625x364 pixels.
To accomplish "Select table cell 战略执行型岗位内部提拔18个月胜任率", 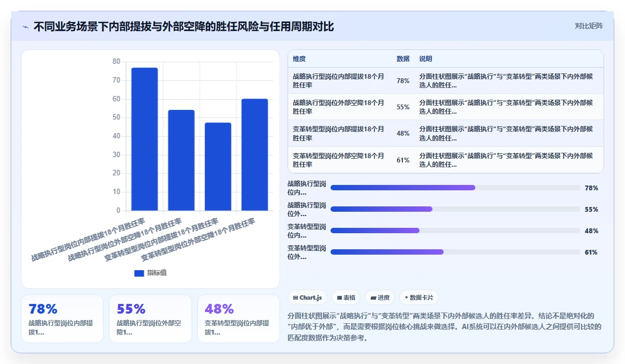I will 339,80.
